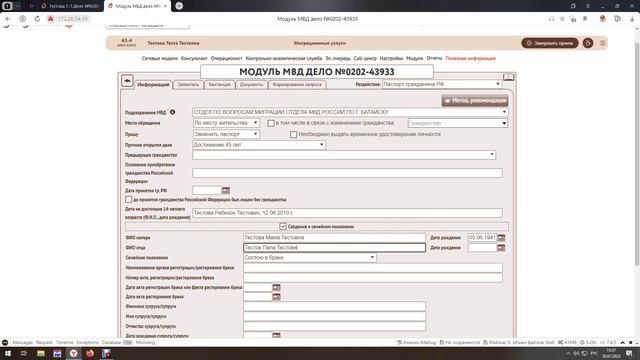Open the Эл. очередь menu item
The image size is (640, 360).
[x=338, y=58]
